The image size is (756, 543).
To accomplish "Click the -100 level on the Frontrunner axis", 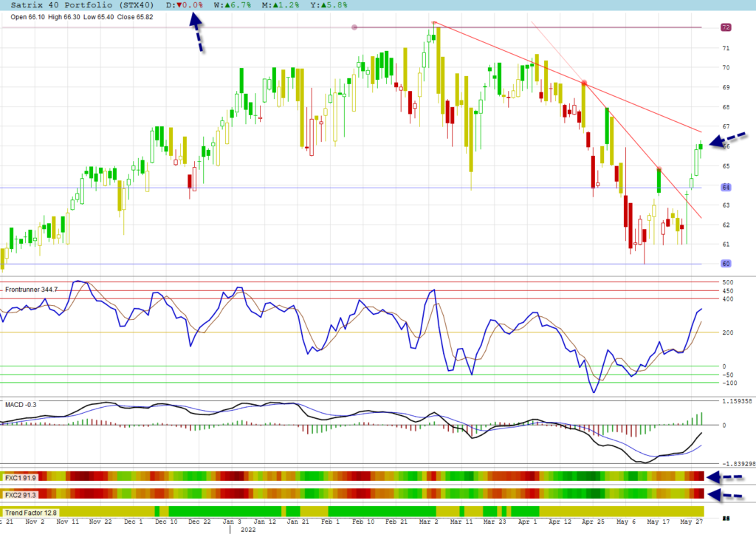I will click(729, 383).
